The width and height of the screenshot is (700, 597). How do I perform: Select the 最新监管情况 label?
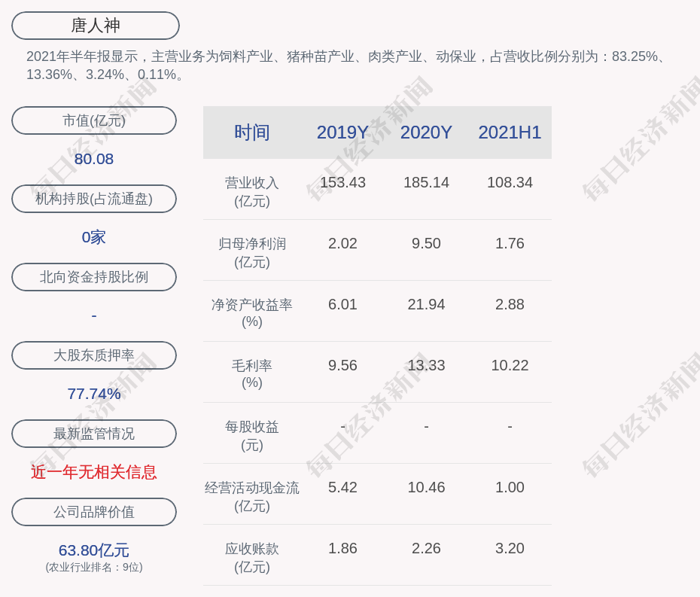click(94, 434)
